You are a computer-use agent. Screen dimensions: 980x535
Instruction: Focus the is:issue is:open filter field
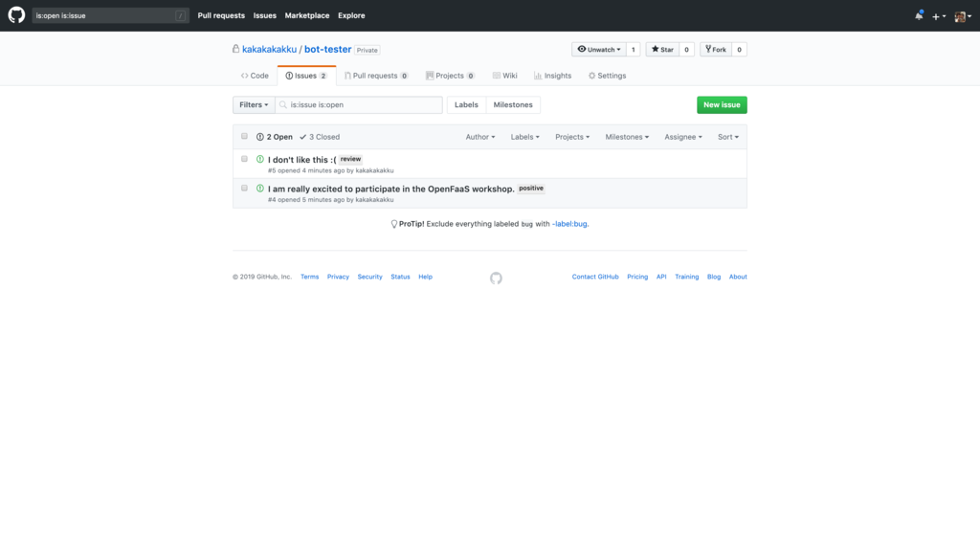pos(359,105)
